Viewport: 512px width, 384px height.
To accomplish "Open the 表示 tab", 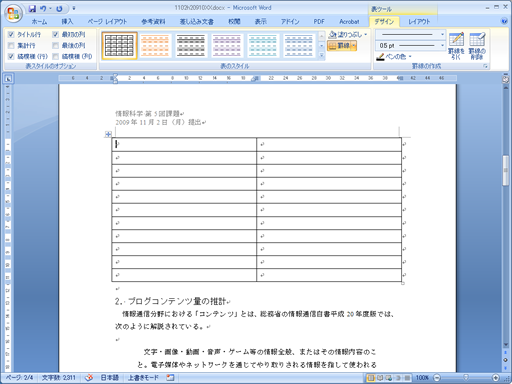I will [261, 22].
